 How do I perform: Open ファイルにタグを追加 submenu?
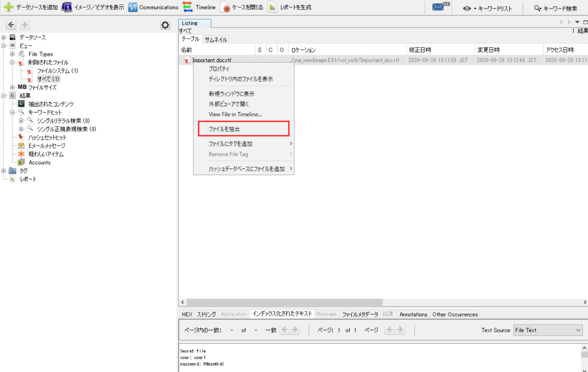[x=243, y=144]
